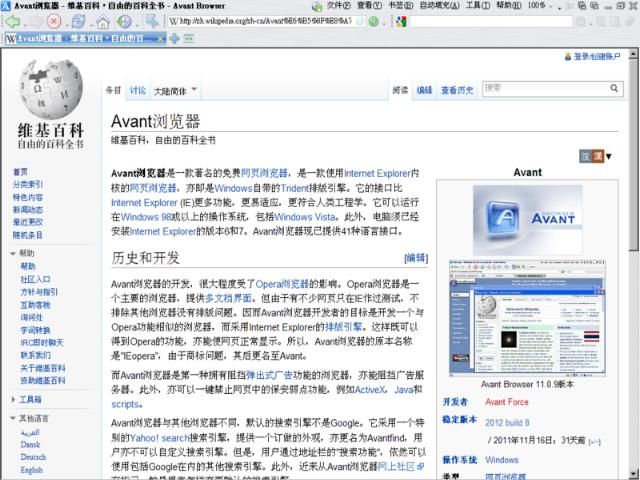The image size is (640, 480).
Task: Collapse the 帮助 sidebar section
Action: click(12, 254)
